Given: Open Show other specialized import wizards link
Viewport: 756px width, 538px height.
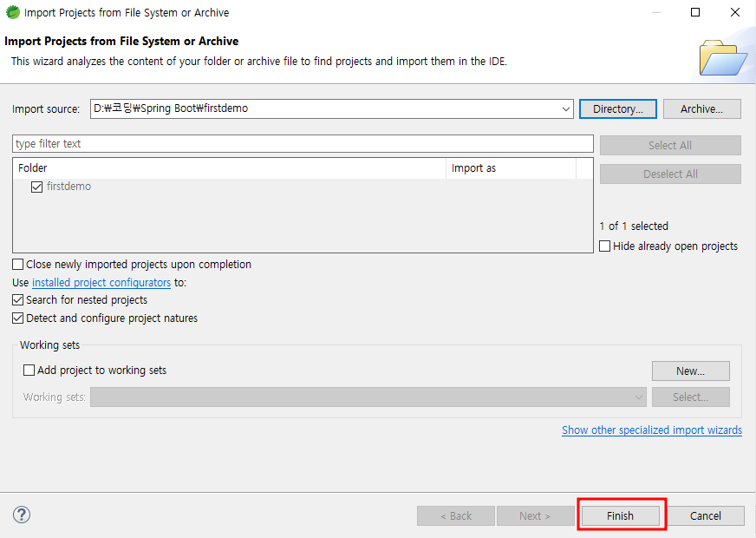Looking at the screenshot, I should click(x=652, y=430).
